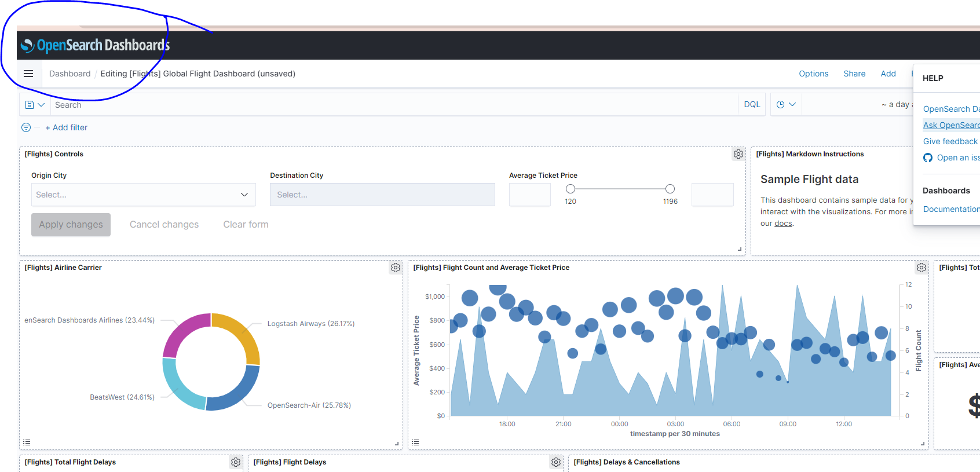
Task: Open Share menu
Action: (854, 74)
